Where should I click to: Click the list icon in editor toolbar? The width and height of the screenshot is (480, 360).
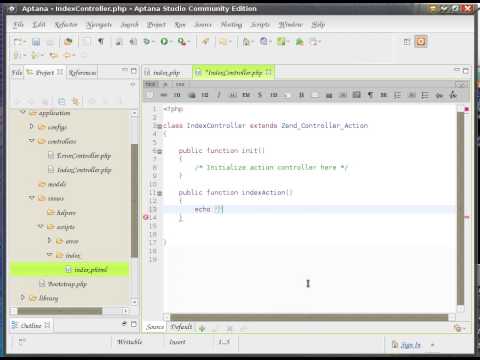point(425,95)
